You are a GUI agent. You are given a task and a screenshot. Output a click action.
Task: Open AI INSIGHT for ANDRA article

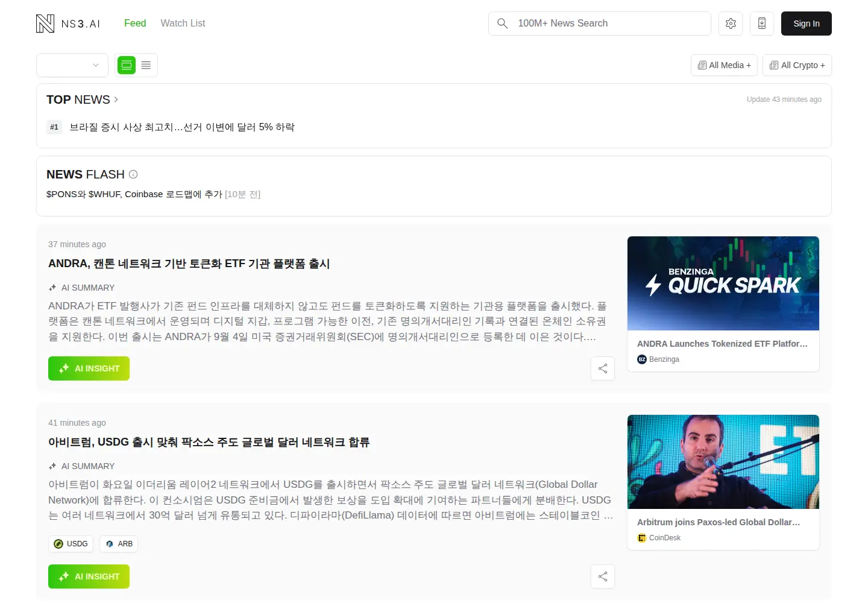pyautogui.click(x=89, y=368)
